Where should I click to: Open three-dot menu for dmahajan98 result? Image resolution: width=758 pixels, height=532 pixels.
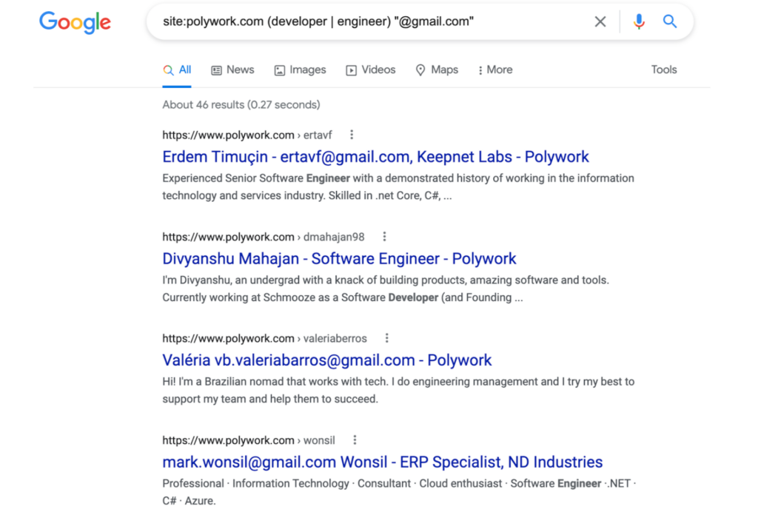coord(384,237)
